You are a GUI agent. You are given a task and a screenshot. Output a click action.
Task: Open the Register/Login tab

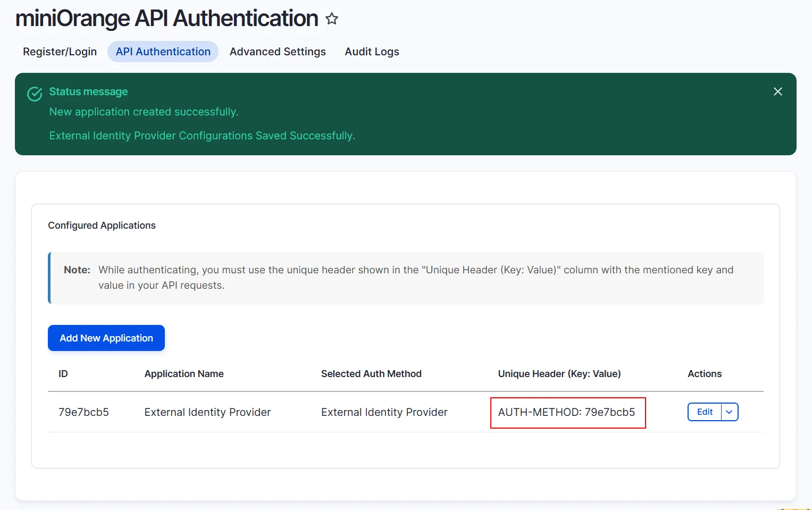[x=60, y=52]
